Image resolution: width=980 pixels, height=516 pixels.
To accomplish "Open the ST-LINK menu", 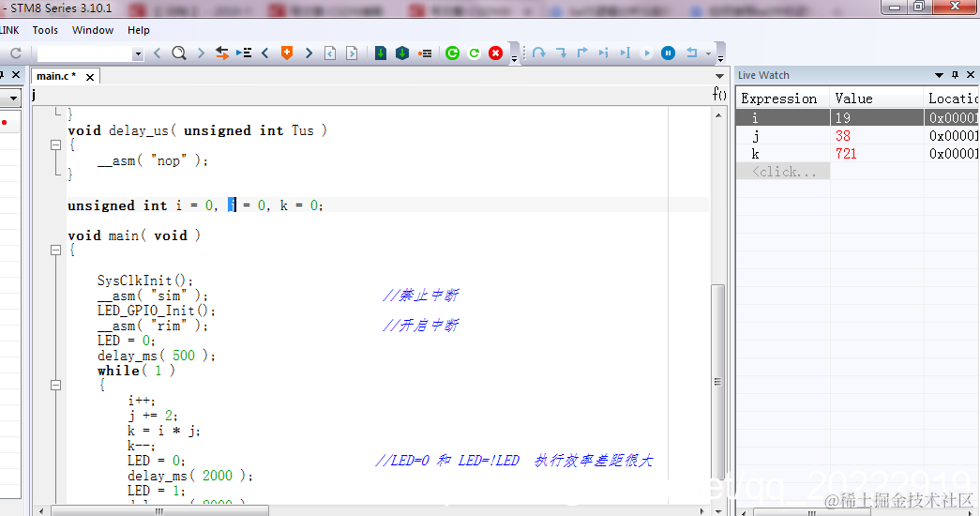I will tap(9, 30).
